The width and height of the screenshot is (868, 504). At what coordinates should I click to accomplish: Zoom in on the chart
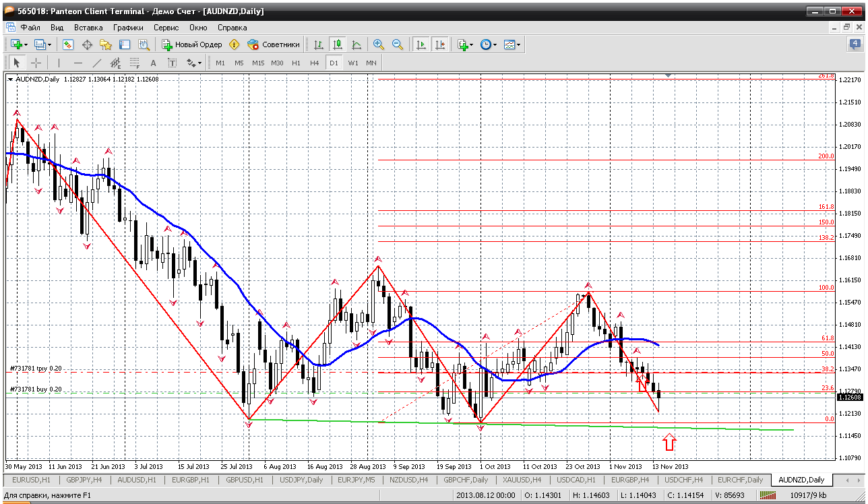coord(379,44)
